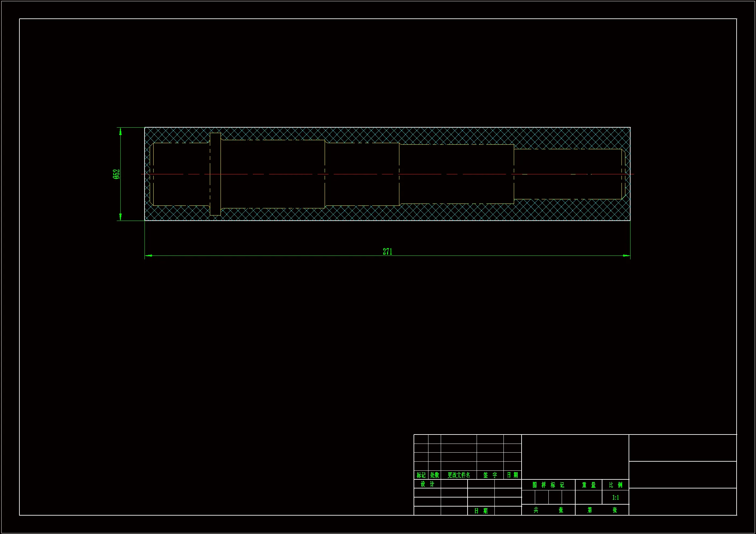
Task: Click the 设计 designer label cell
Action: click(427, 484)
